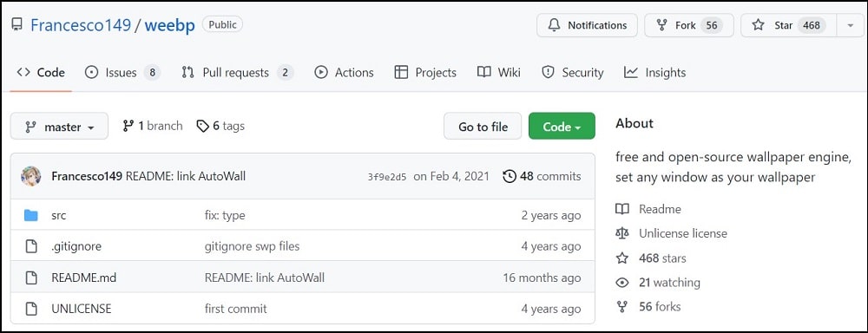Open commit hash 3f9e2d5
Image resolution: width=868 pixels, height=333 pixels.
point(387,177)
